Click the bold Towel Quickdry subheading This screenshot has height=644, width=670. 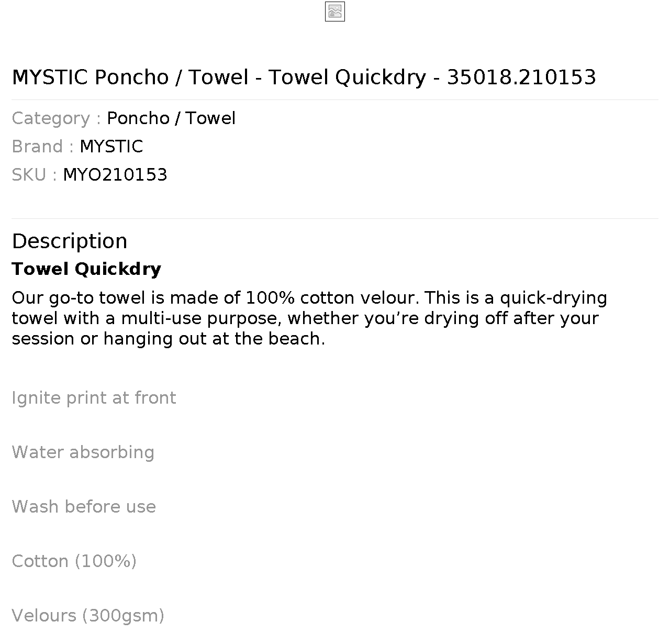tap(86, 269)
